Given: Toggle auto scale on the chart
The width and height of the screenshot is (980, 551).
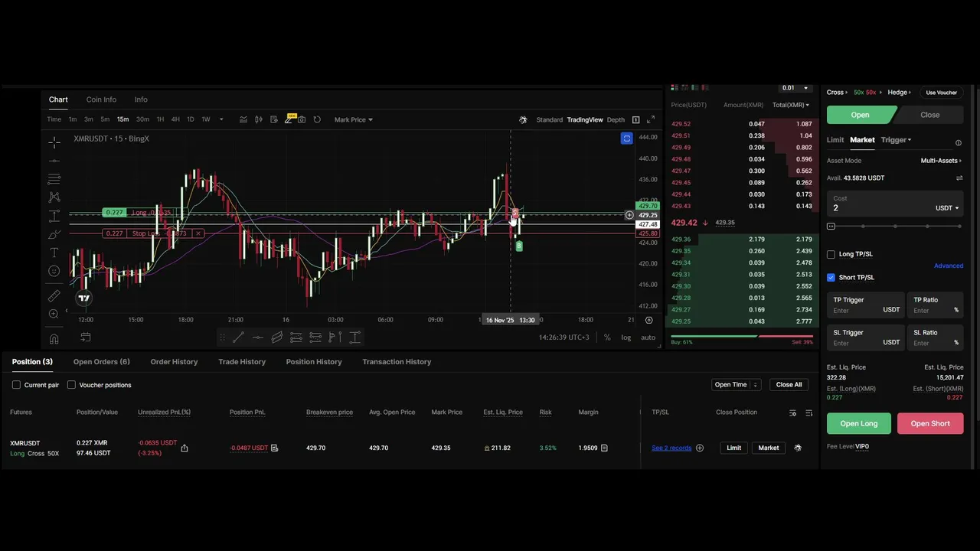Looking at the screenshot, I should (648, 337).
